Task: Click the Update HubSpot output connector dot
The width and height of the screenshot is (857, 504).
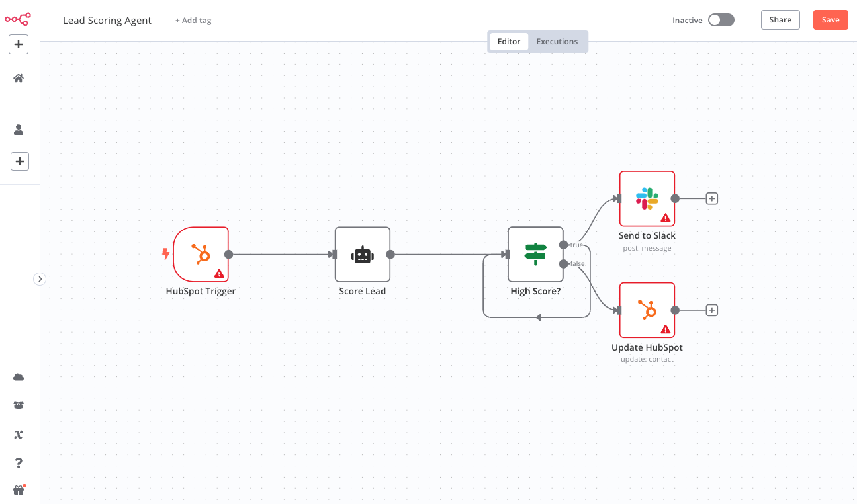Action: [675, 310]
